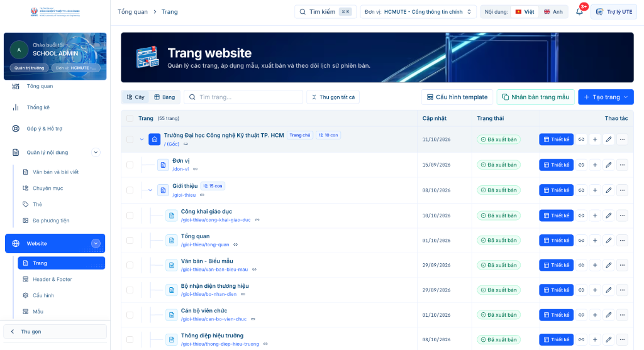Edit pencil for Thông điệp hiệu trưởng row
Screen dimensions: 644x350
tap(609, 340)
